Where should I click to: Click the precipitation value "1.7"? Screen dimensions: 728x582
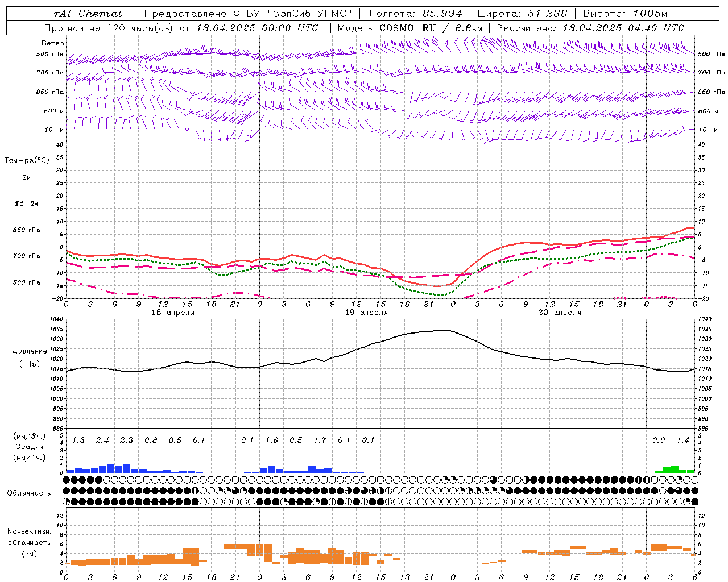pos(320,440)
